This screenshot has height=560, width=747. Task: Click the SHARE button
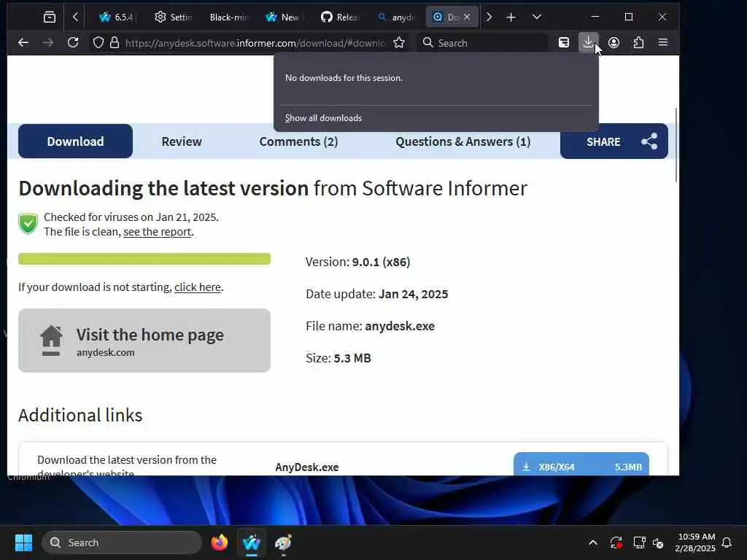coord(614,141)
